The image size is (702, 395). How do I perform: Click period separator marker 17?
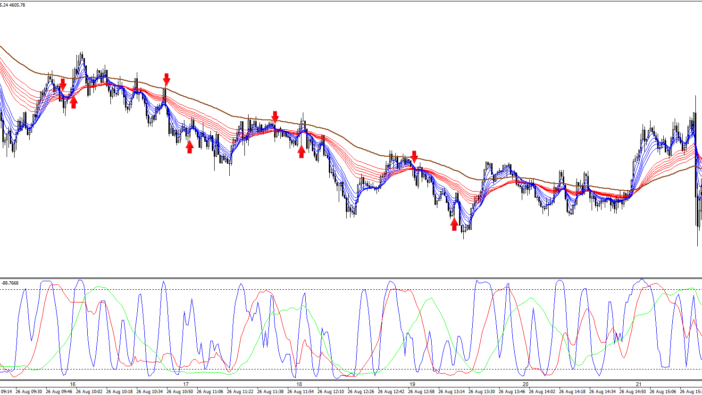[186, 384]
